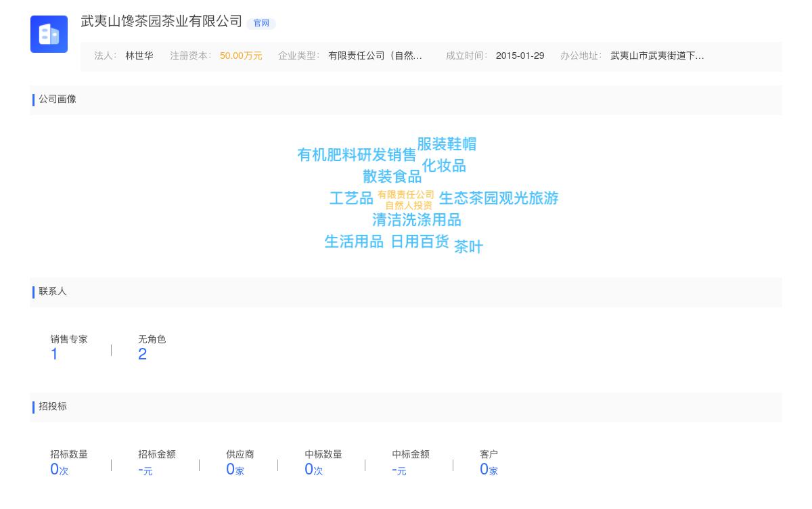Click the 中标数量 label
The image size is (812, 509).
pyautogui.click(x=323, y=455)
